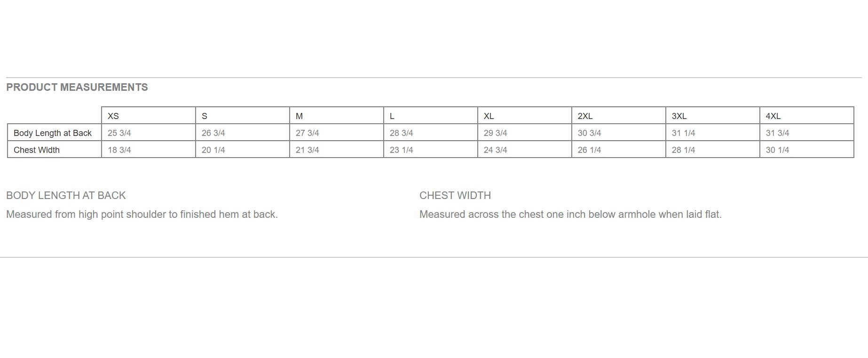Click M chest width value 21 3/4
Viewport: 868px width, 358px height.
(x=308, y=150)
